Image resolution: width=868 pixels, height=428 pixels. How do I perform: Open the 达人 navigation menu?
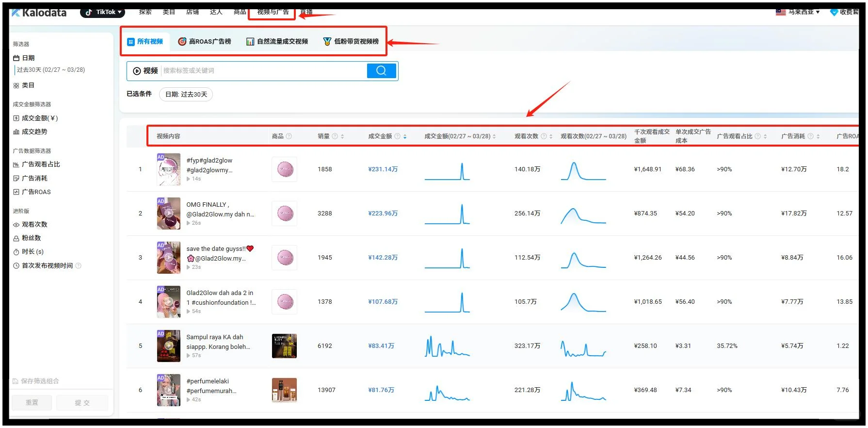216,12
